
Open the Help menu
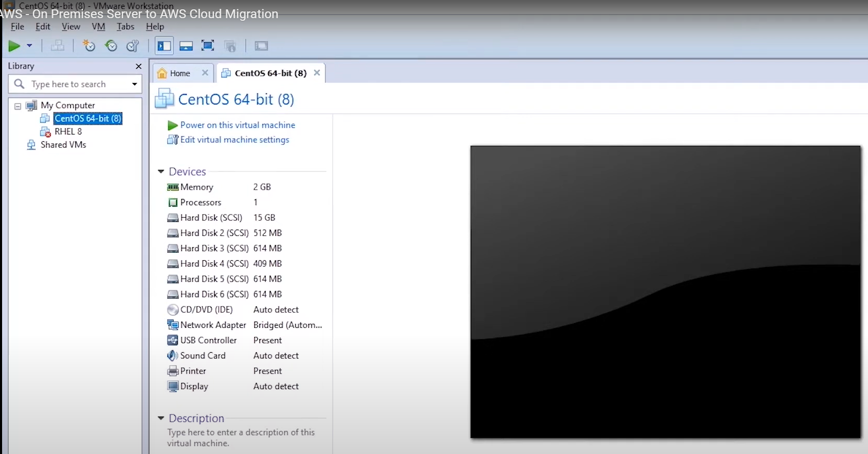(155, 26)
